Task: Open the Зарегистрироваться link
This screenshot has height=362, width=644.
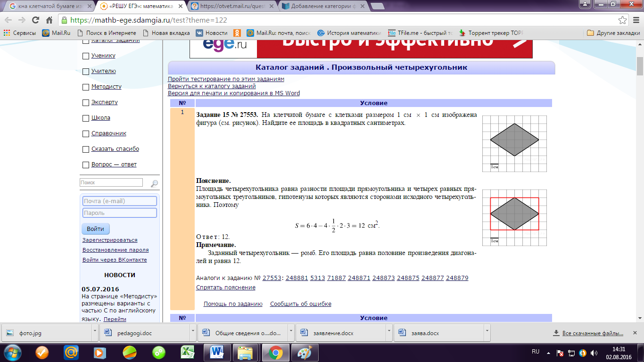Action: click(x=110, y=240)
